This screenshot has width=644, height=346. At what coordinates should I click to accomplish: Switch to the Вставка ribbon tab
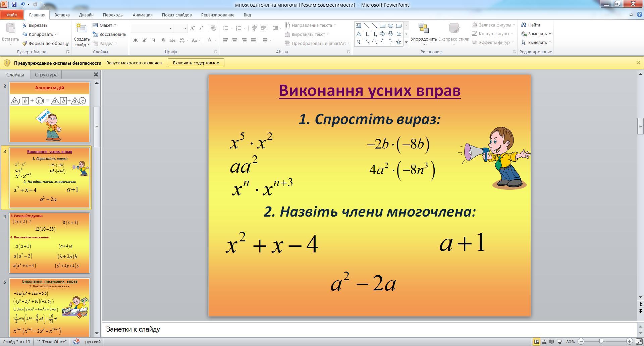point(62,15)
